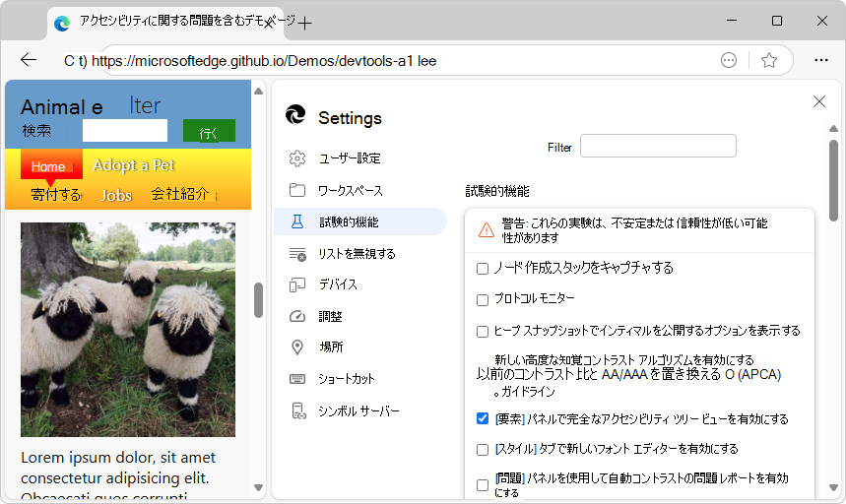Click the APCA contrast algorithm option text

[628, 375]
